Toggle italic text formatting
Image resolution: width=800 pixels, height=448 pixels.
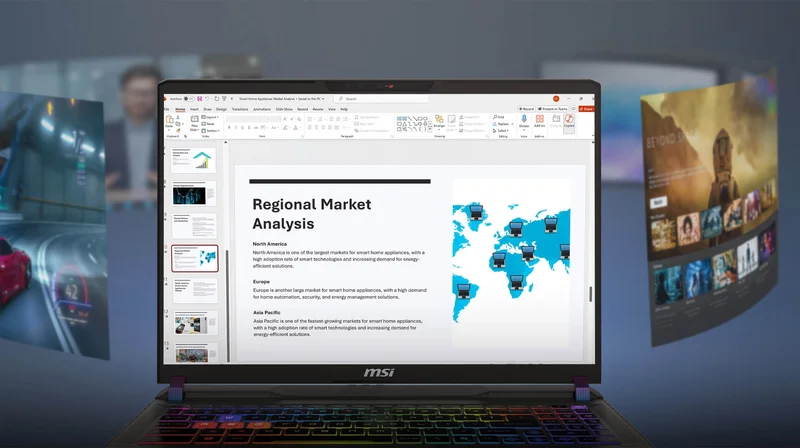[236, 128]
